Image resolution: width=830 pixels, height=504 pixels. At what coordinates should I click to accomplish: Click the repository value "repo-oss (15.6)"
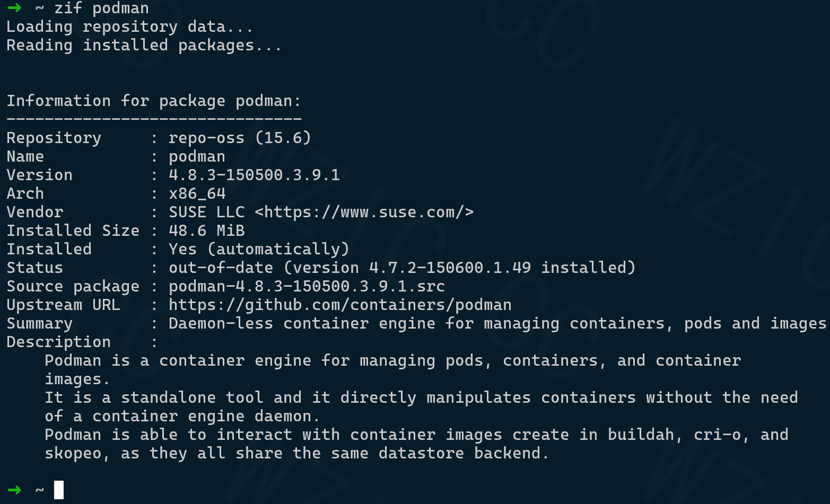(240, 138)
